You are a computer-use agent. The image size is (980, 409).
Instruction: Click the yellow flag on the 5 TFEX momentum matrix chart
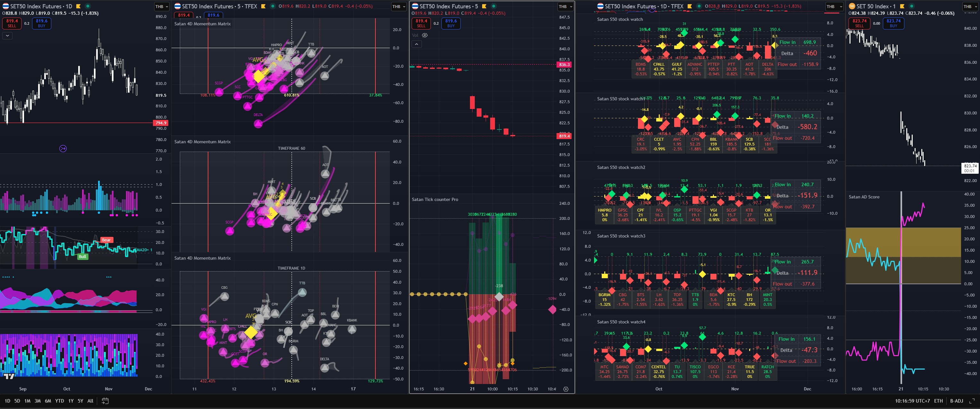coord(263,6)
